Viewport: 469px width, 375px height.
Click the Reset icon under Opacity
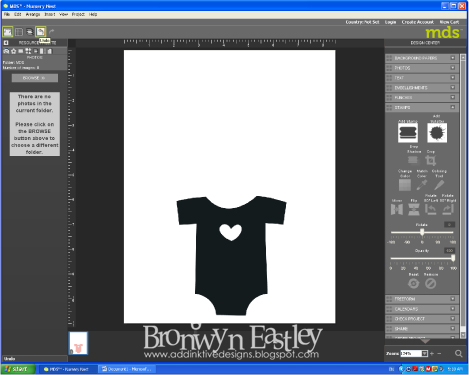coord(413,284)
